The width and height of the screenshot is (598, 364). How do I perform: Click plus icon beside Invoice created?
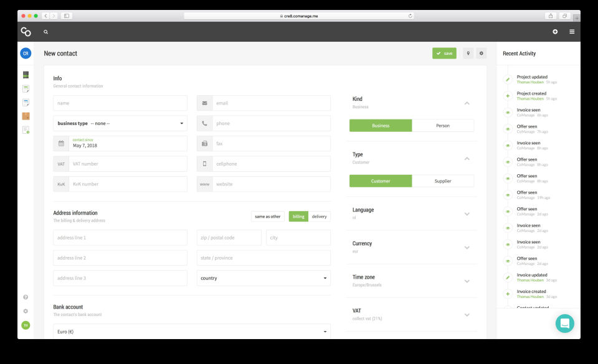click(x=508, y=294)
